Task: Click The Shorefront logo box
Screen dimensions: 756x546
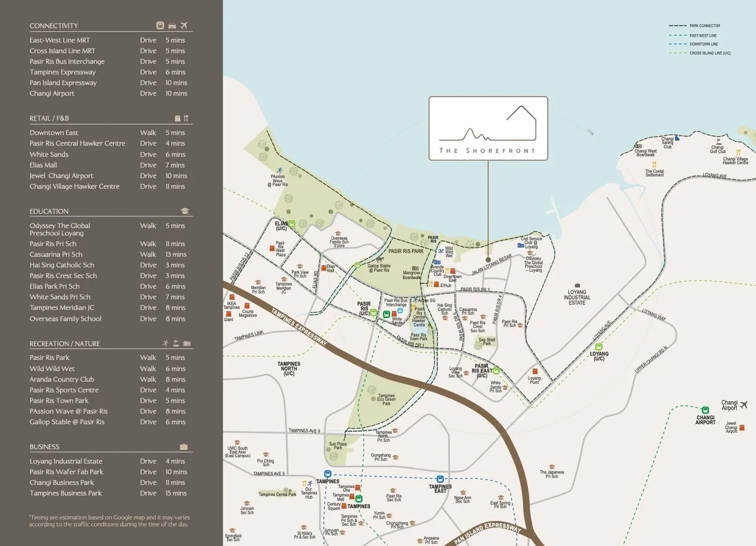Action: click(488, 129)
